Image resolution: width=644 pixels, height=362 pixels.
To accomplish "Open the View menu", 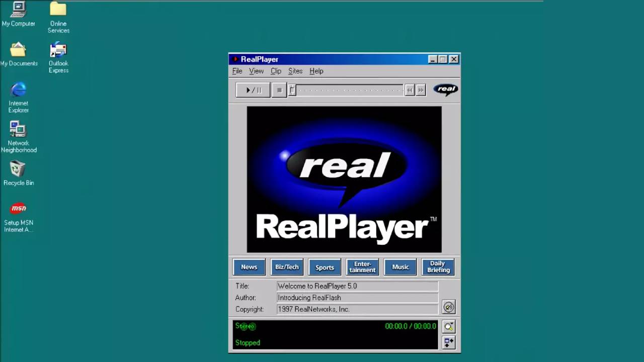I will coord(256,71).
